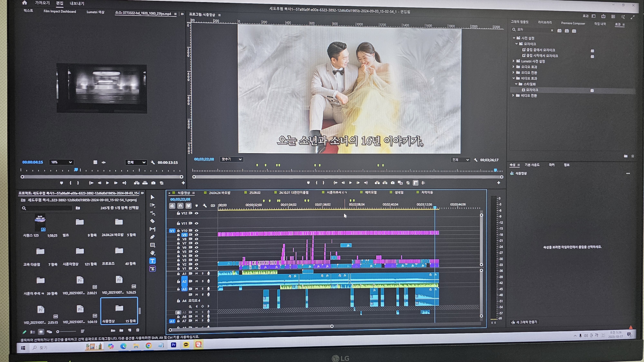This screenshot has height=362, width=644.
Task: Click New Bin folder icon in Project panel
Action: click(x=121, y=330)
